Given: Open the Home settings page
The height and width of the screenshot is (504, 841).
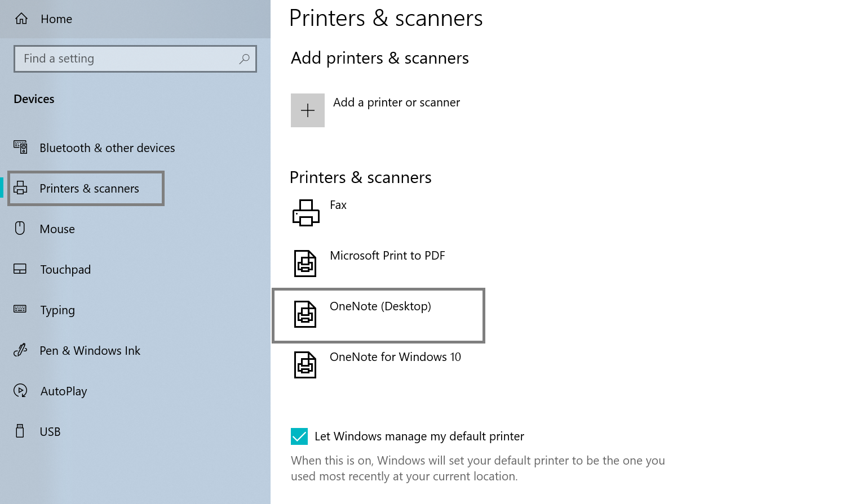Looking at the screenshot, I should tap(56, 19).
